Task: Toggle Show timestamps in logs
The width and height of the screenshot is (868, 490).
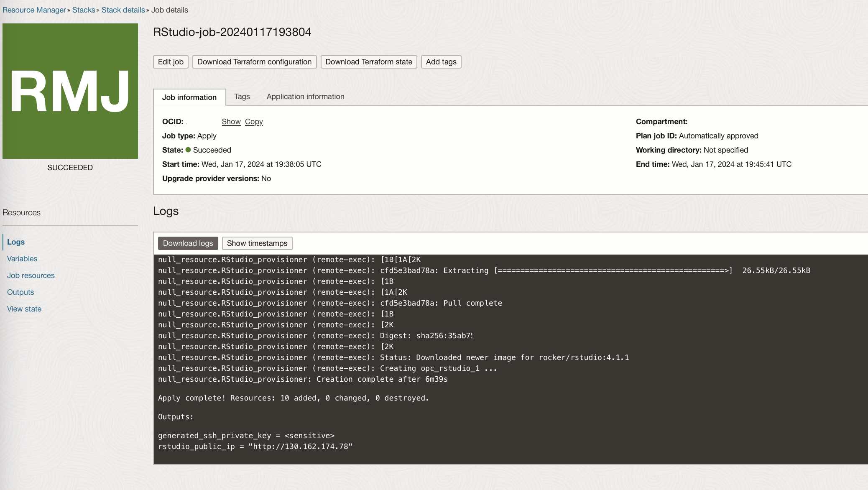Action: [257, 243]
